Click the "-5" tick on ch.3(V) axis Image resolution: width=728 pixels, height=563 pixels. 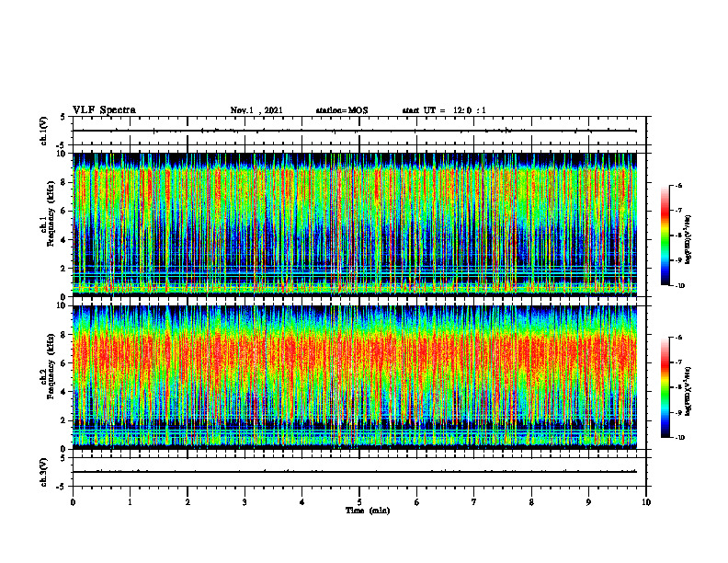click(62, 487)
